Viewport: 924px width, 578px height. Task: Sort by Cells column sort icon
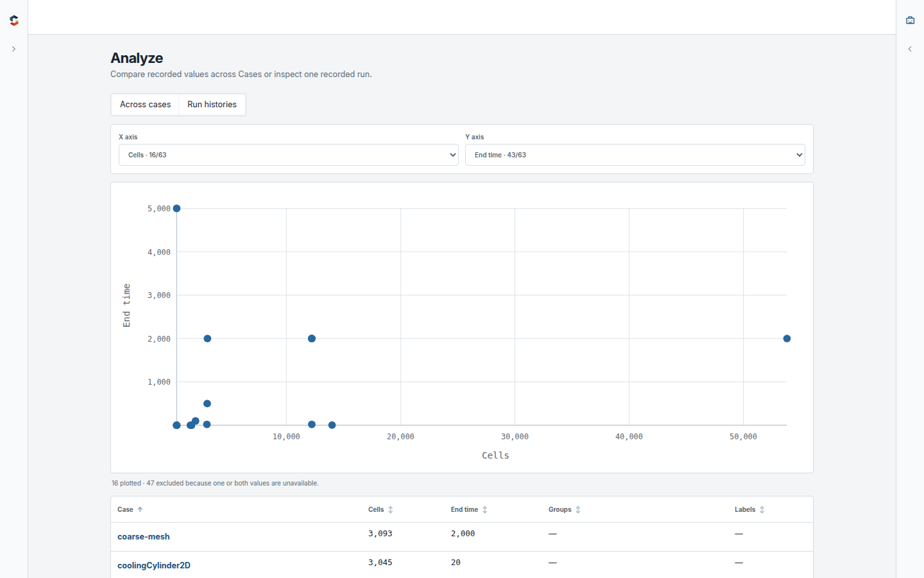coord(391,510)
